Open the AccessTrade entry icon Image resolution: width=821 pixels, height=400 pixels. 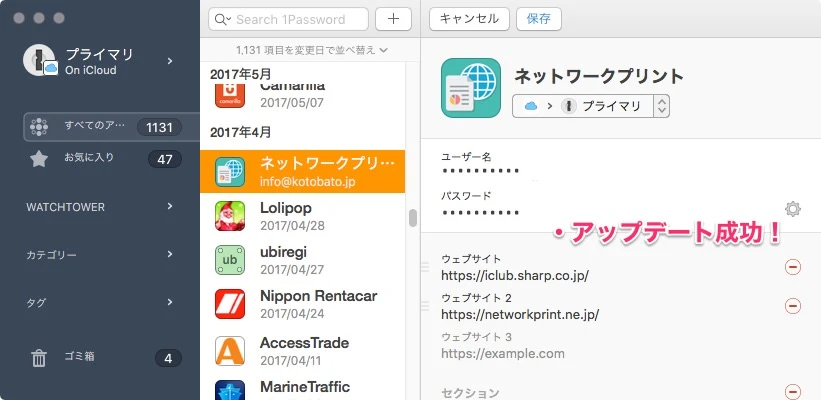point(231,351)
